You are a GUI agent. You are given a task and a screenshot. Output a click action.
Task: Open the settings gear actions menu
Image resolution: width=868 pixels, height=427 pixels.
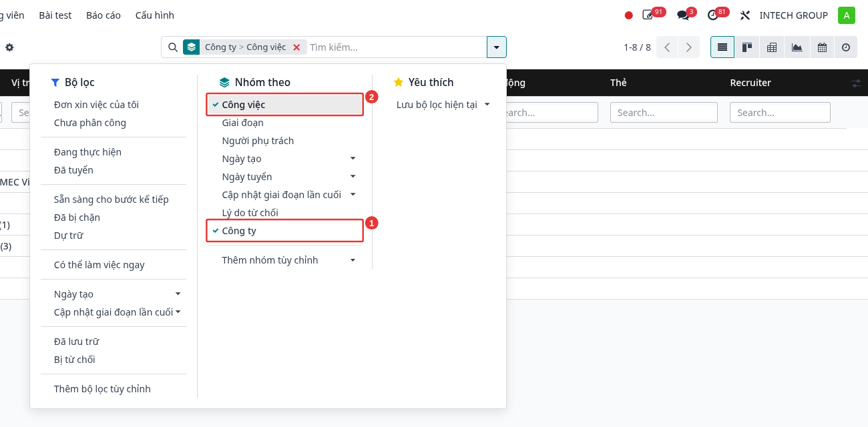(9, 47)
